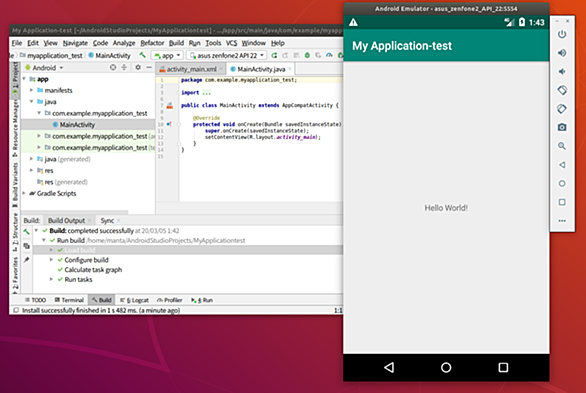Hide the Project panel with minus icon
Viewport: 586px width, 393px height.
(x=149, y=67)
